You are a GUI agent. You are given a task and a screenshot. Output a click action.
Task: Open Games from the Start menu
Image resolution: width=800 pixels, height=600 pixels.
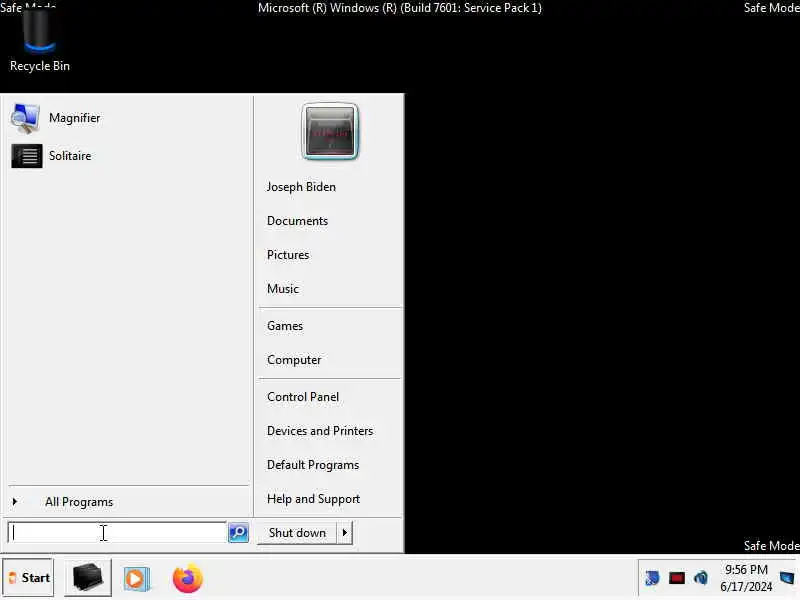click(x=285, y=326)
